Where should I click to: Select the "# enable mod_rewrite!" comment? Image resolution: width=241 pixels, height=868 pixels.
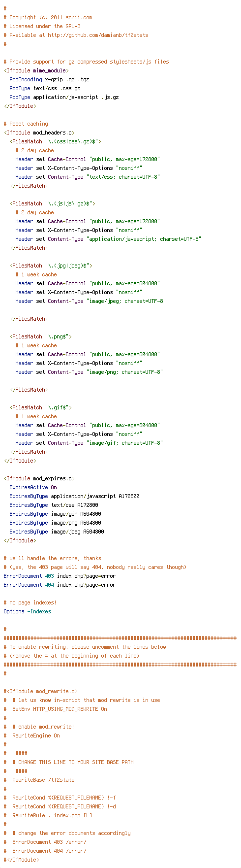coord(39,727)
